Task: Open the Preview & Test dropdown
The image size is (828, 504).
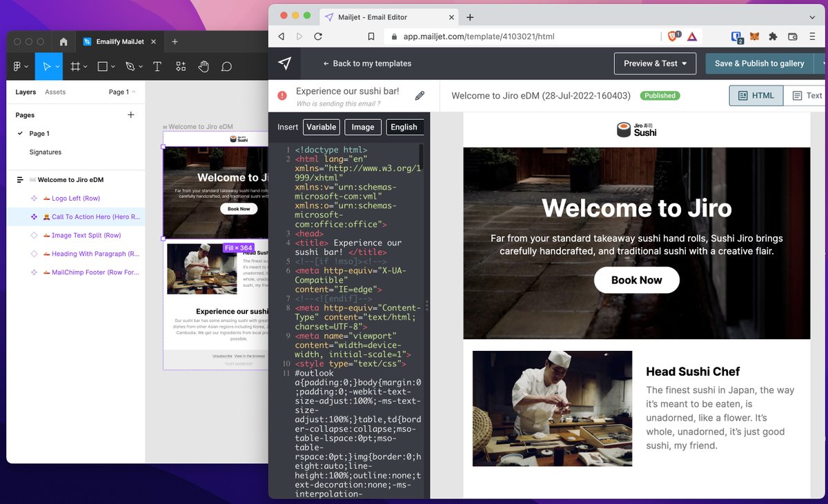Action: coord(655,63)
